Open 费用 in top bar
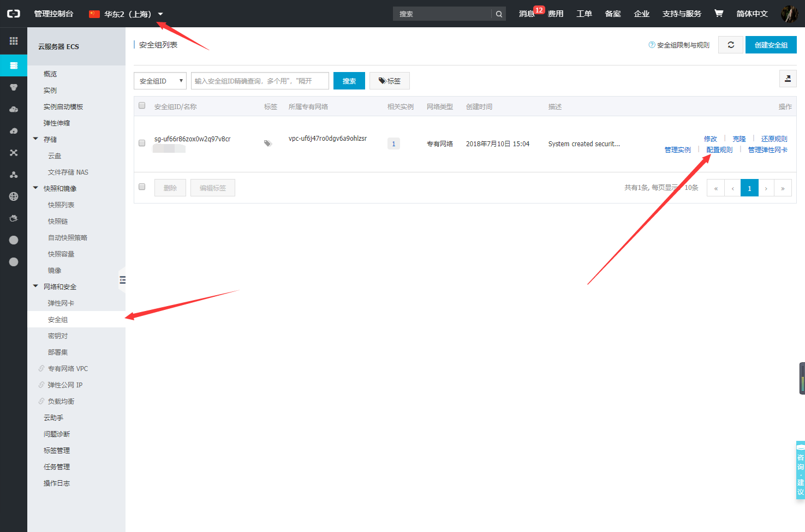Screen dimensions: 805x532 click(556, 14)
